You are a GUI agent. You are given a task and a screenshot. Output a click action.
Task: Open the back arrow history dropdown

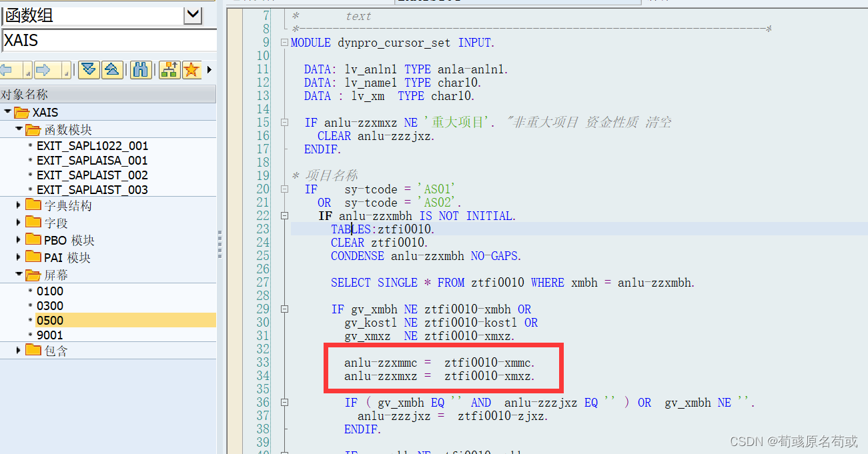click(28, 70)
